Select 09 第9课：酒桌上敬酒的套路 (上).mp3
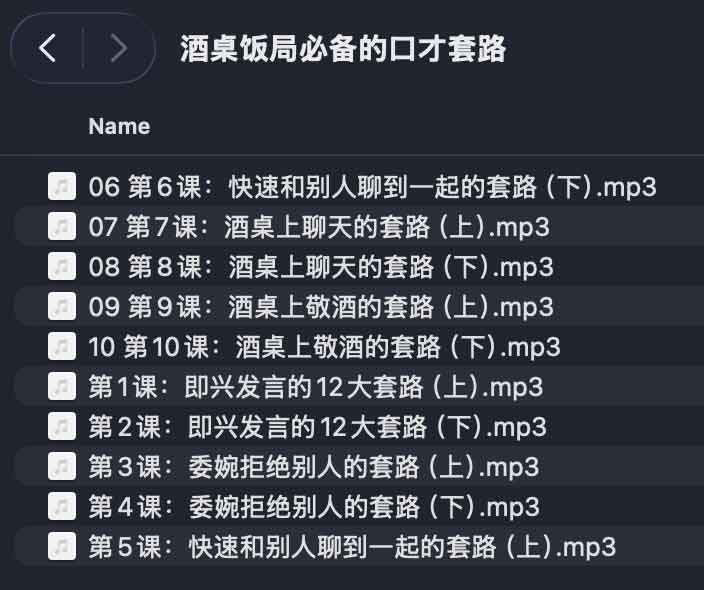The height and width of the screenshot is (590, 704). 320,306
